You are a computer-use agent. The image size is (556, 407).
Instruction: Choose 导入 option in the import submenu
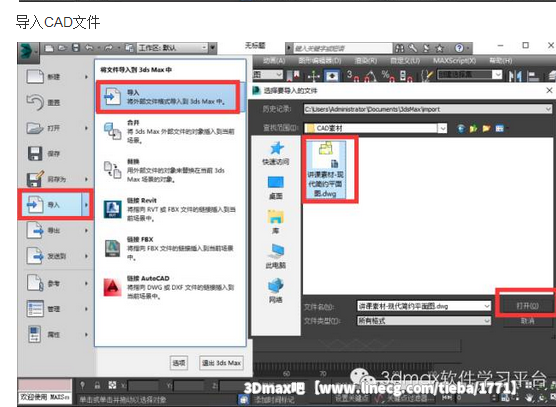tap(169, 97)
